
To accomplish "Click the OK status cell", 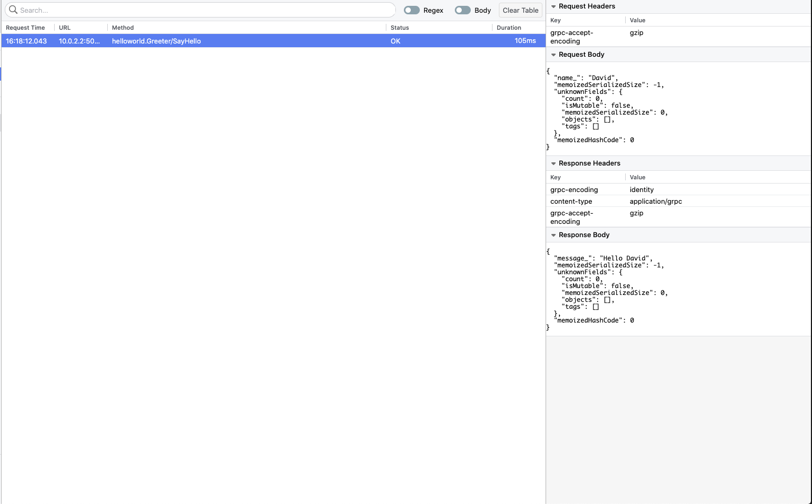I will pyautogui.click(x=395, y=41).
